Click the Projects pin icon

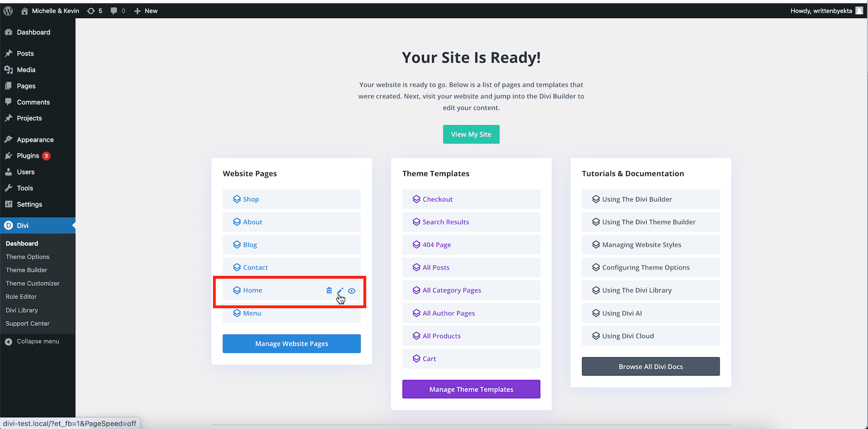click(9, 118)
